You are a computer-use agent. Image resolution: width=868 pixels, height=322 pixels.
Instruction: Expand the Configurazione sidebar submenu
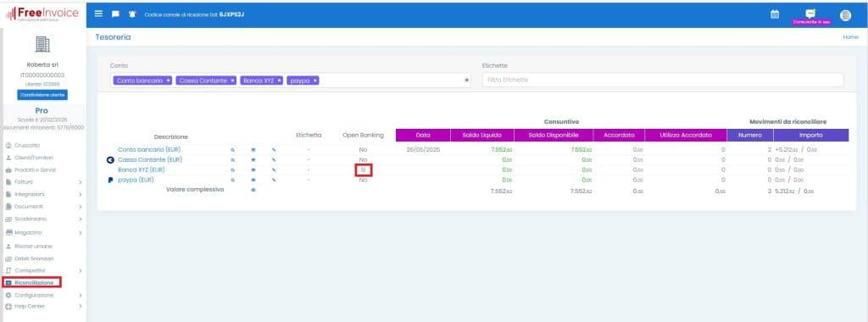click(x=81, y=296)
